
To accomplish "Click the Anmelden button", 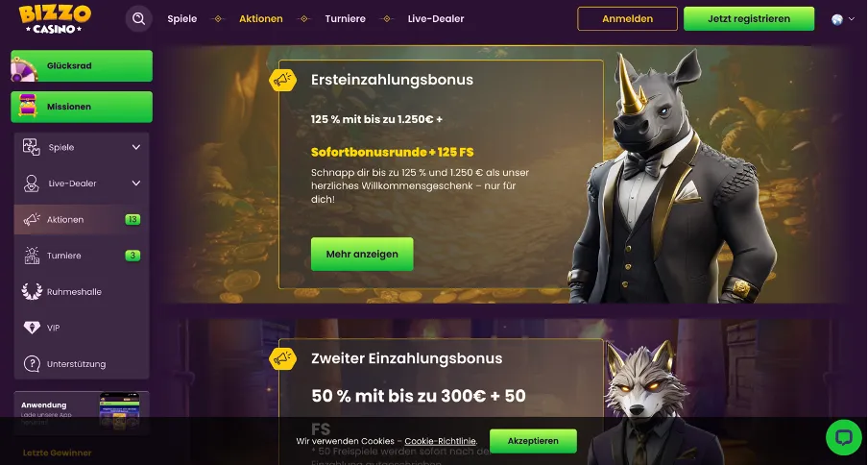I will click(627, 19).
